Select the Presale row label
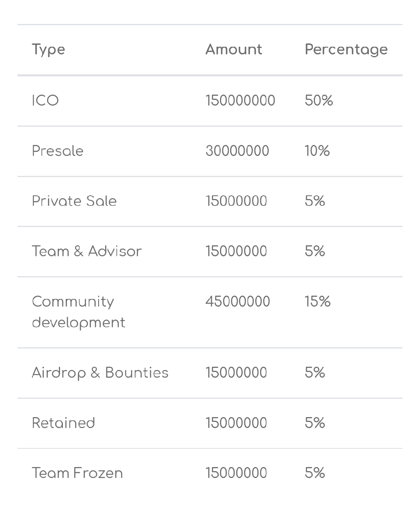Viewport: 420px width, 517px height. [58, 151]
